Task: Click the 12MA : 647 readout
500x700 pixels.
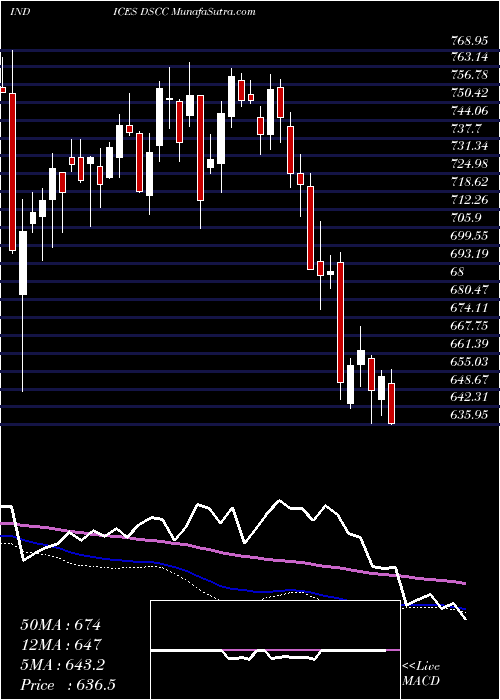Action: click(61, 645)
